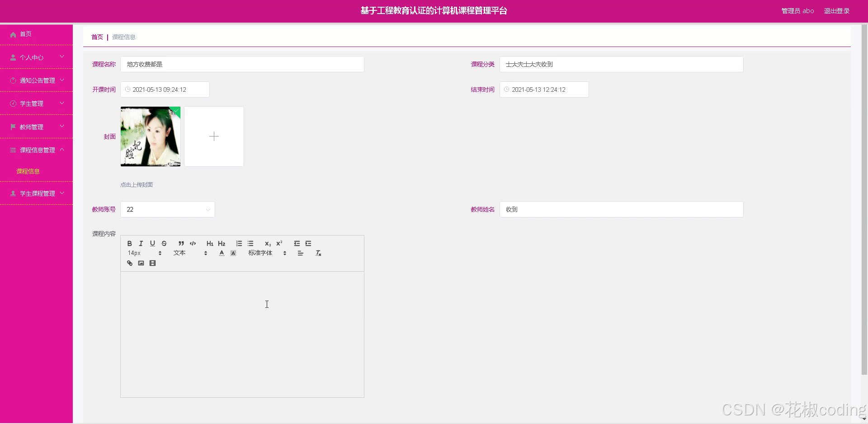Click inside the course content text area
This screenshot has height=424, width=868.
(242, 334)
